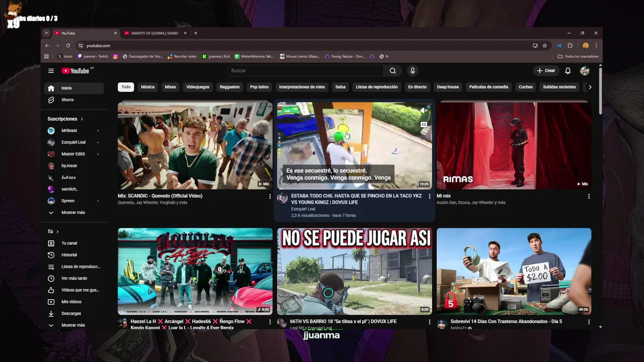Viewport: 644px width, 362px height.
Task: Open the account avatar menu
Action: point(585,71)
